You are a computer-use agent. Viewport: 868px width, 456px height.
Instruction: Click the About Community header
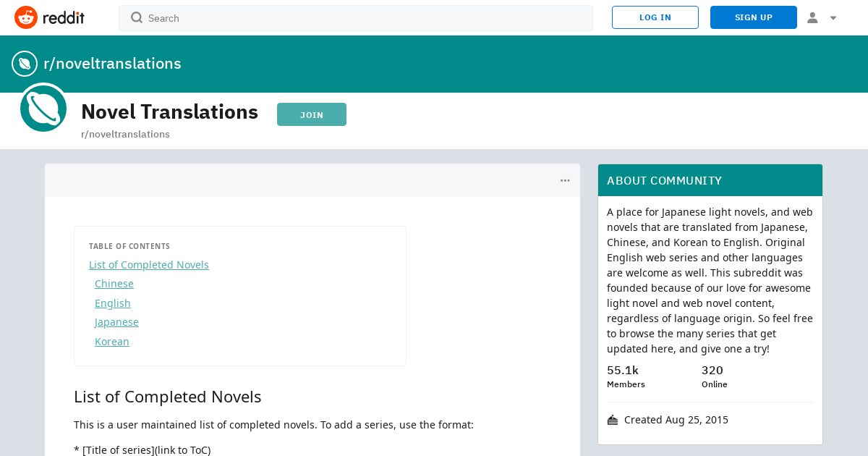(x=710, y=180)
